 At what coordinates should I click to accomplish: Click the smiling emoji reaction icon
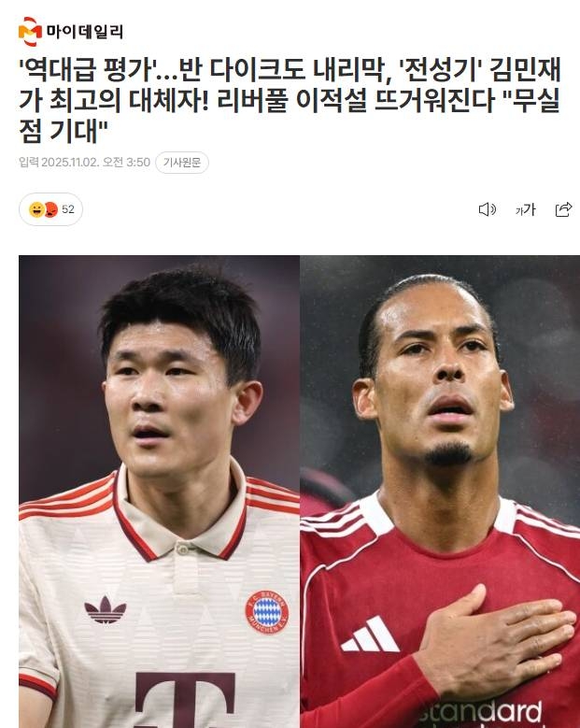(36, 210)
